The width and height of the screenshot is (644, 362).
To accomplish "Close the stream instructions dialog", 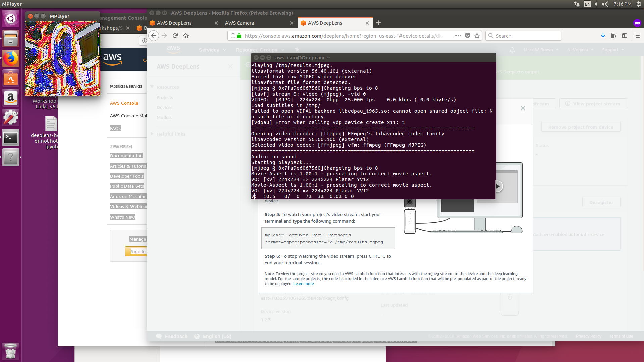I will 523,108.
